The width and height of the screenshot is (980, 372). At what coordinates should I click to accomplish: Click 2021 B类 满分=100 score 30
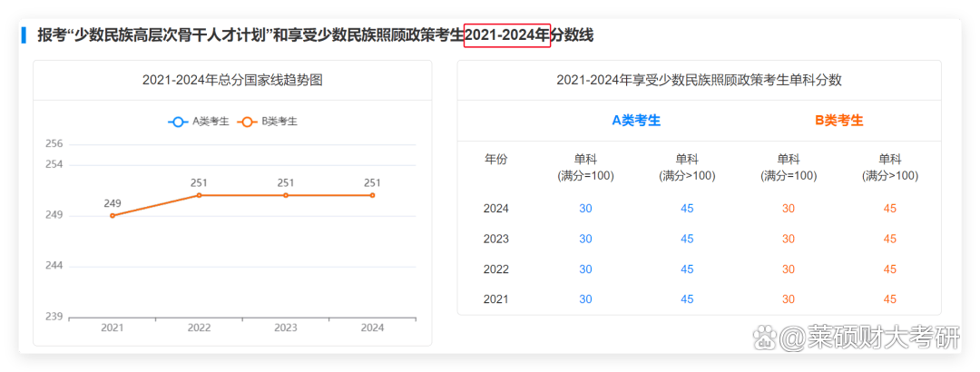[789, 299]
